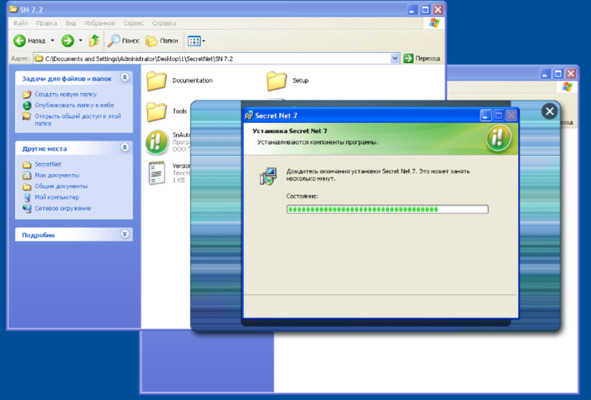Click the Переход go button
Viewport: 591px width, 400px height.
(421, 58)
